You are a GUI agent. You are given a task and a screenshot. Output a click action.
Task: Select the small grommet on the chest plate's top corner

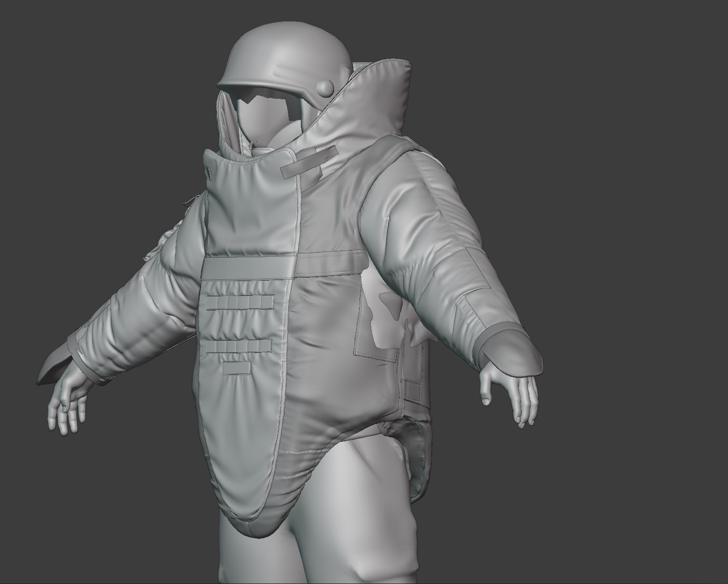tap(209, 170)
